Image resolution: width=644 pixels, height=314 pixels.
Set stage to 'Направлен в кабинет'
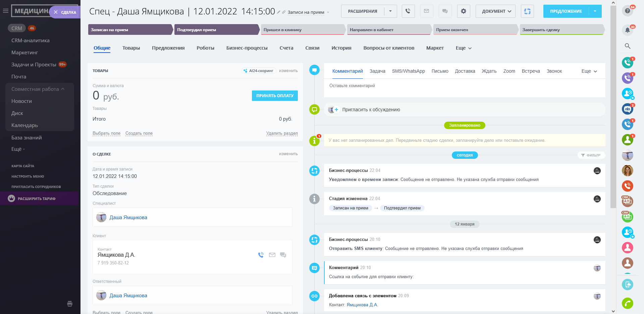pos(388,30)
